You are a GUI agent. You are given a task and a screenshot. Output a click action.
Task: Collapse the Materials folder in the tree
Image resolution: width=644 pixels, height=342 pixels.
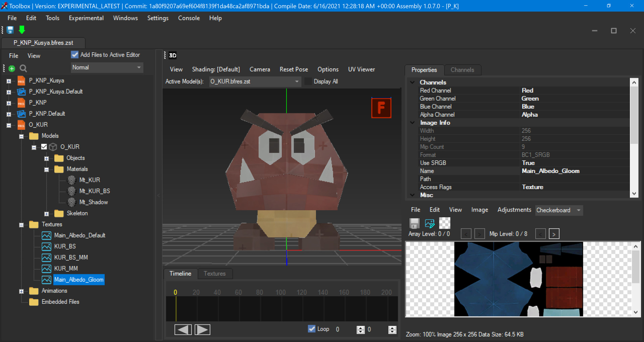coord(46,169)
